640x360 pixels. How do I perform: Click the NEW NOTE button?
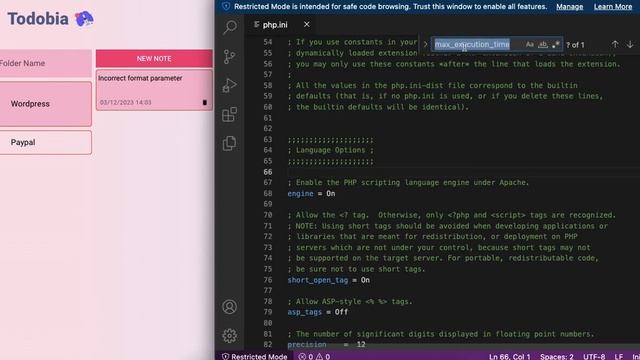(x=154, y=59)
